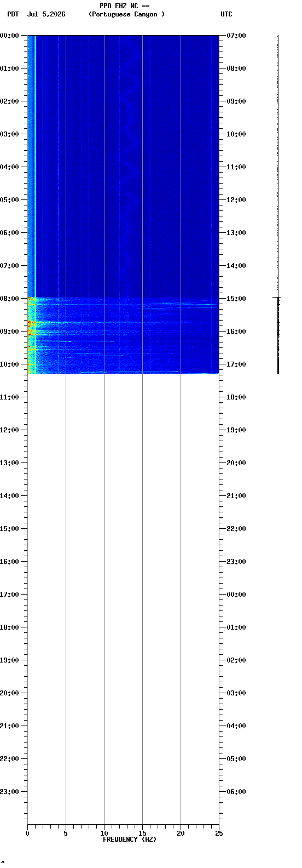Click the UTC '18:00' time label
This screenshot has width=302, height=868.
click(x=236, y=397)
